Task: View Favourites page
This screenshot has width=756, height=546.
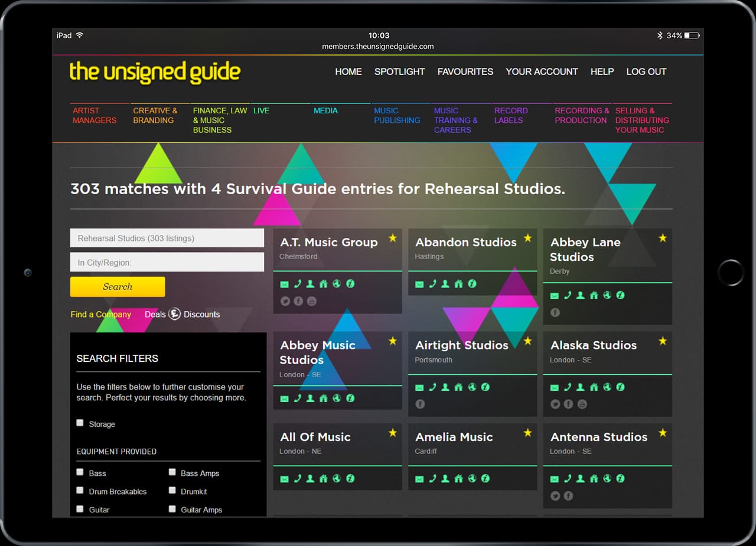Action: [x=465, y=71]
